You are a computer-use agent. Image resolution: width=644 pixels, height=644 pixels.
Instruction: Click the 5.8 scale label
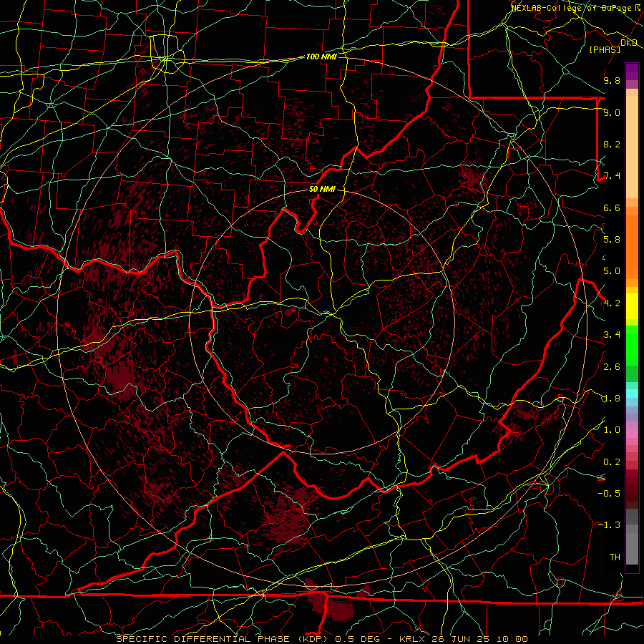[612, 240]
